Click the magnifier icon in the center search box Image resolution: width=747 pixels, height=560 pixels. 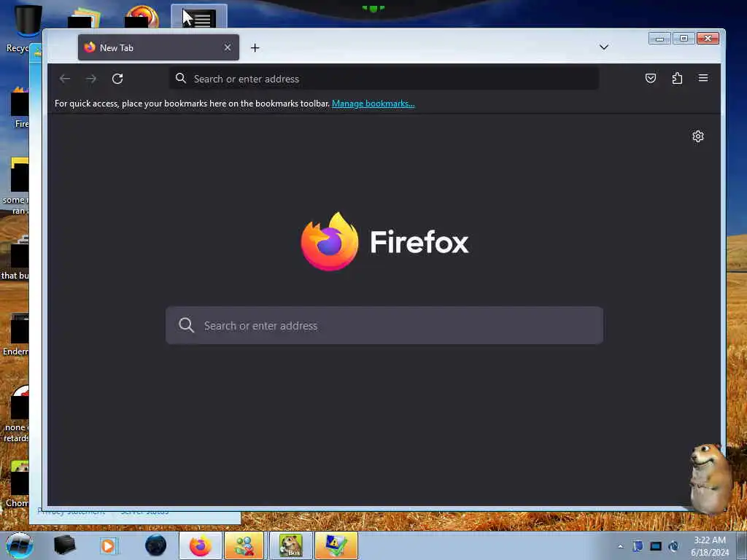pyautogui.click(x=186, y=325)
